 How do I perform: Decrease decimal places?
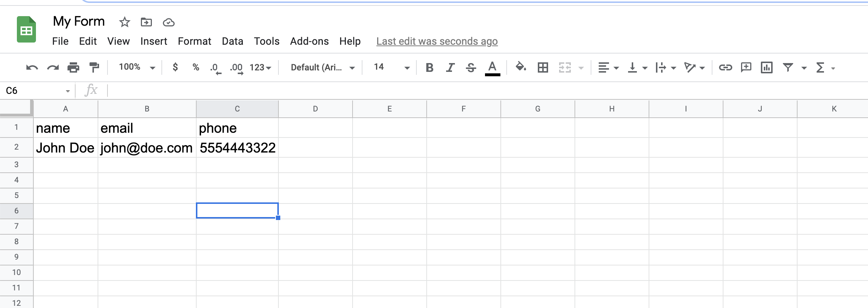[215, 68]
